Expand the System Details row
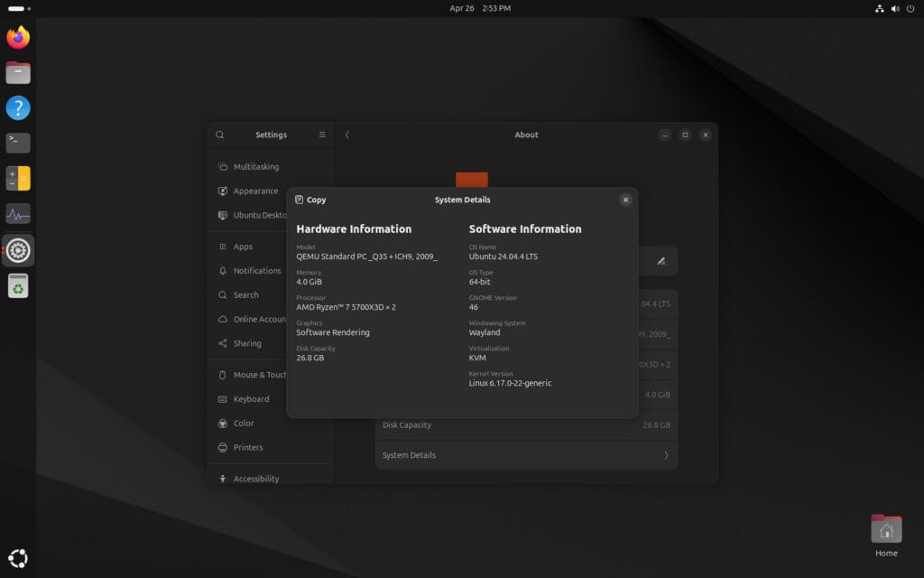The width and height of the screenshot is (924, 578). click(526, 454)
